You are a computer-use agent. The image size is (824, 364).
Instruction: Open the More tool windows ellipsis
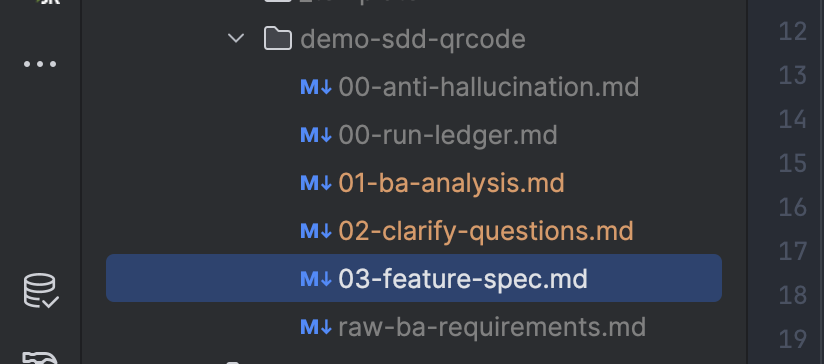point(40,64)
